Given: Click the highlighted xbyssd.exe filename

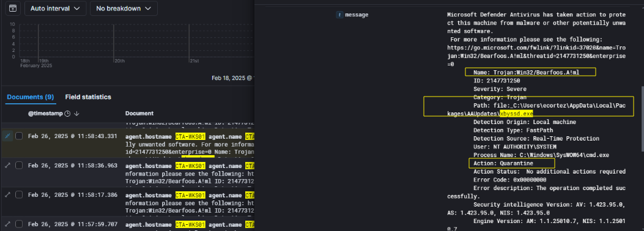Looking at the screenshot, I should point(516,114).
